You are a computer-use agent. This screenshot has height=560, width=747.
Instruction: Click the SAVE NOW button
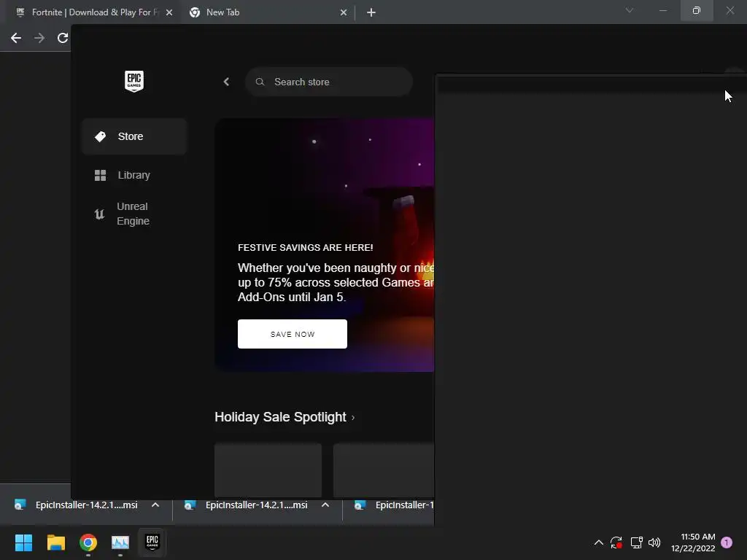tap(292, 334)
